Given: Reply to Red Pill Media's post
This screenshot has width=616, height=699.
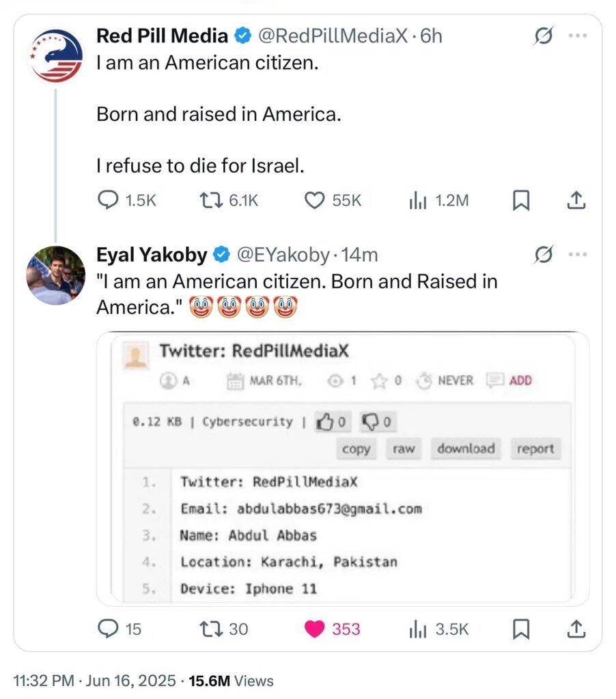Looking at the screenshot, I should coord(109,200).
